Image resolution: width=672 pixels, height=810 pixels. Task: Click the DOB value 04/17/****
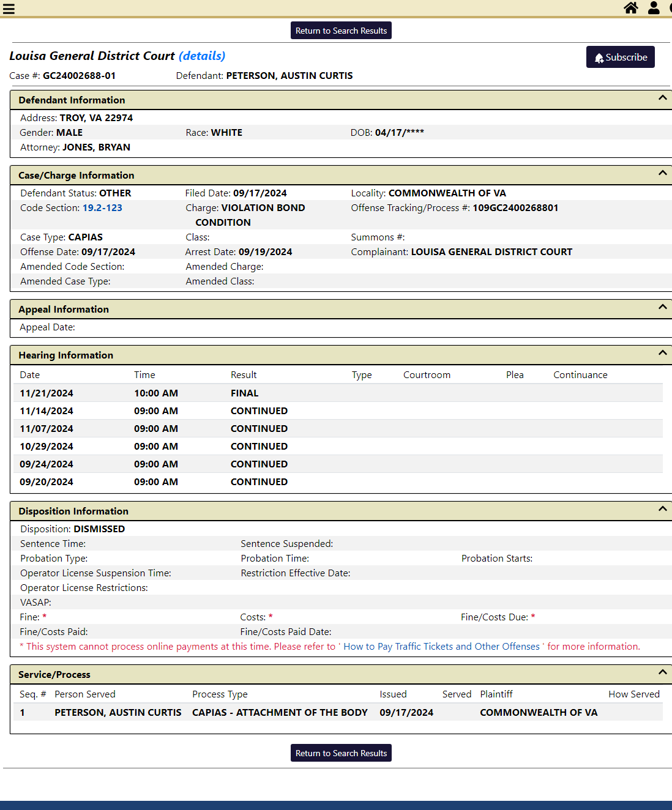(400, 133)
